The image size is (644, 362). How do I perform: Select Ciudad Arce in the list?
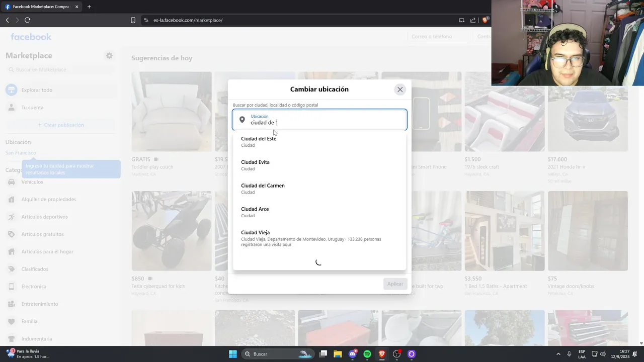(x=319, y=212)
